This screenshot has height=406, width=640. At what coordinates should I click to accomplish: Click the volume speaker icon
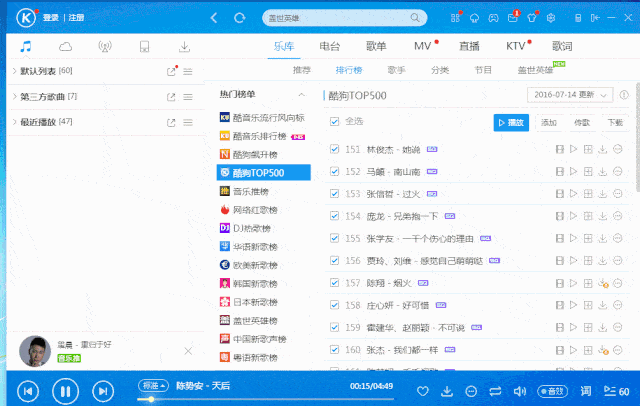519,391
